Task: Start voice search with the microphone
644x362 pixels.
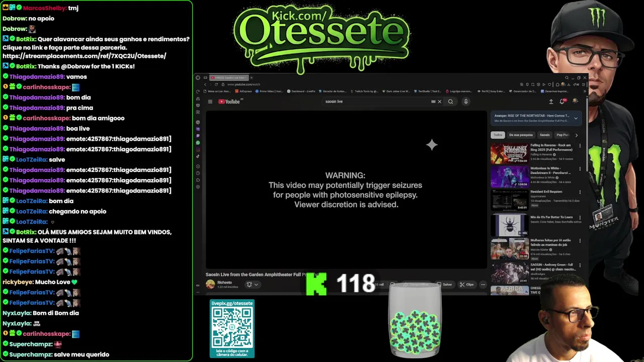Action: 466,102
